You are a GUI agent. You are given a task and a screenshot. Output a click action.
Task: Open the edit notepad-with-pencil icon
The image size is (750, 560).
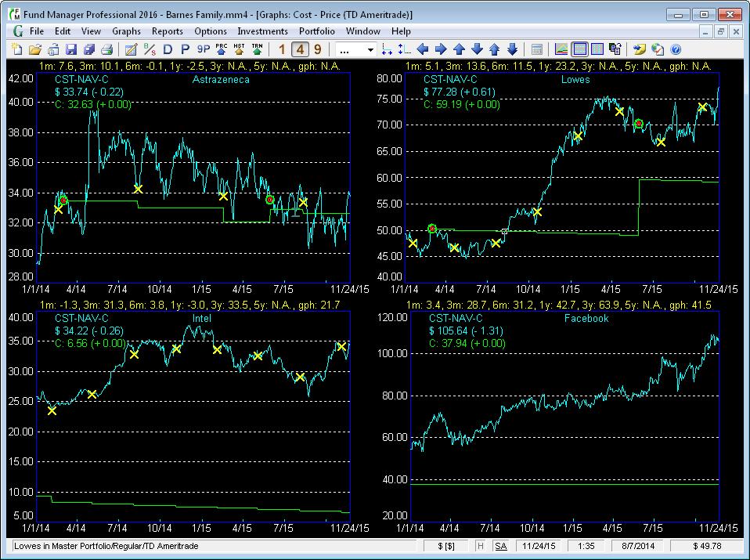click(131, 49)
